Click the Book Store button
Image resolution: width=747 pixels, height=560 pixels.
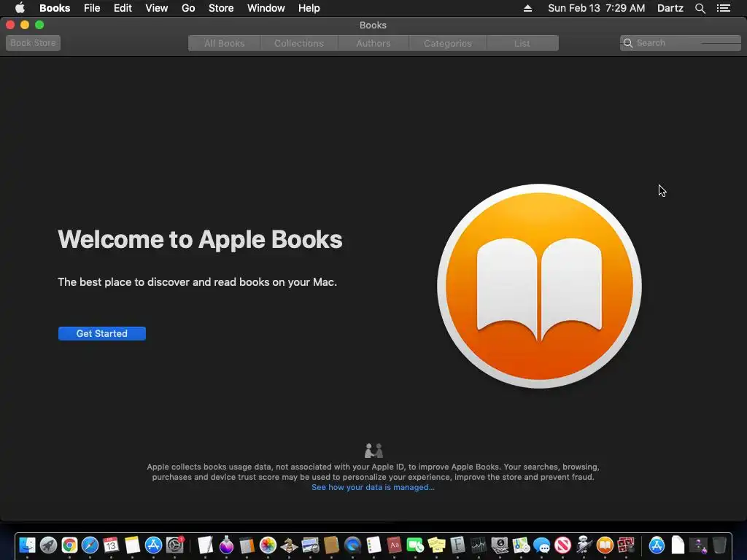point(33,43)
